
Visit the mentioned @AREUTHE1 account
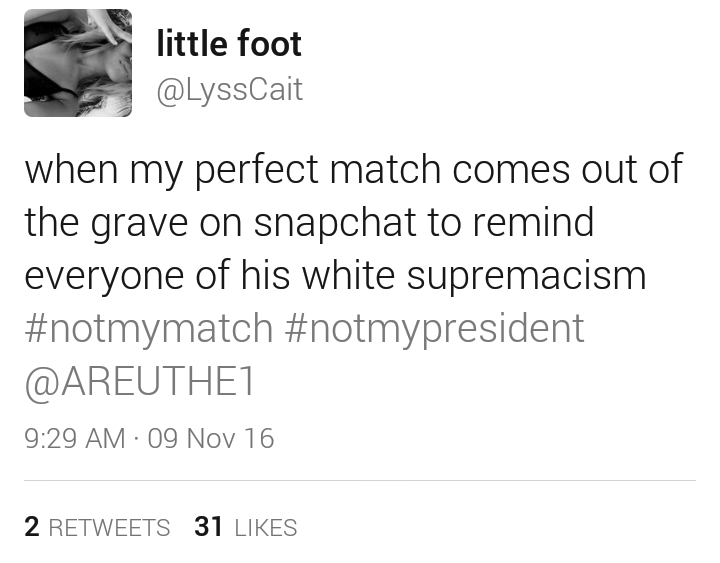[140, 382]
